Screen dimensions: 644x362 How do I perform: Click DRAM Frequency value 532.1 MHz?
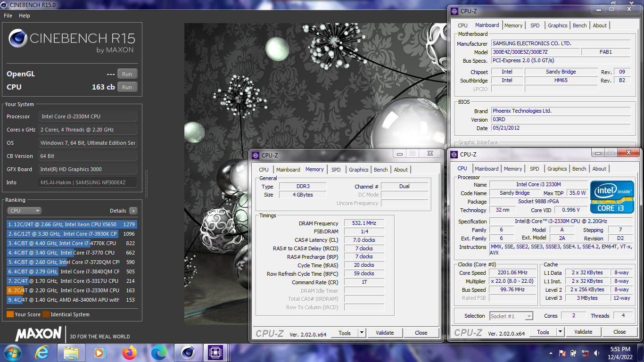[x=364, y=223]
